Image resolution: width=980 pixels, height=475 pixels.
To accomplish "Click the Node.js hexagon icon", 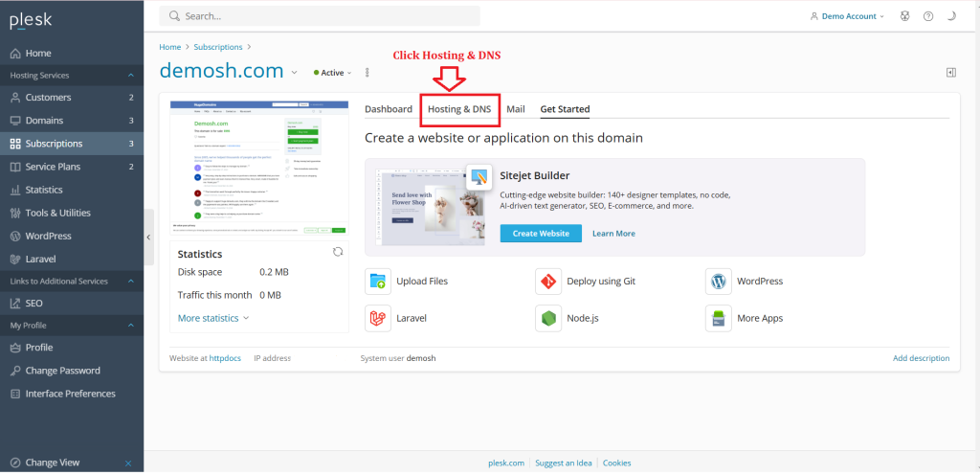I will click(x=548, y=319).
